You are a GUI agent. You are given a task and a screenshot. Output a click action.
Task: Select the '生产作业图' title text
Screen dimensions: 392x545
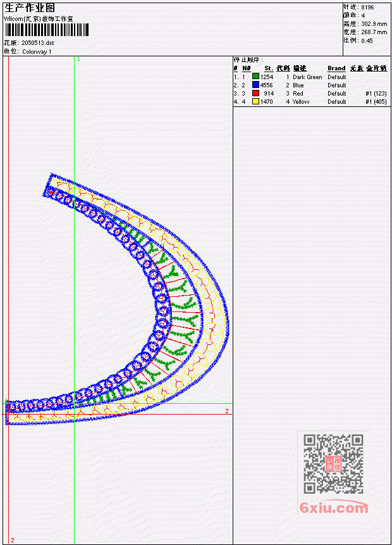tap(30, 8)
